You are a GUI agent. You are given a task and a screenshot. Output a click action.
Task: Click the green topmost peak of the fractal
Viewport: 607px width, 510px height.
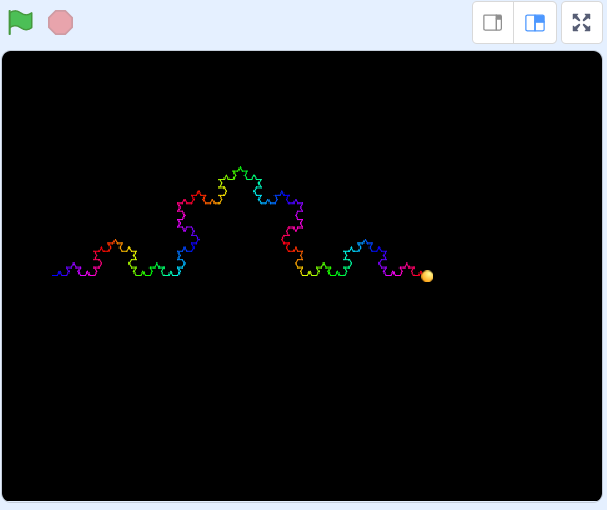239,169
